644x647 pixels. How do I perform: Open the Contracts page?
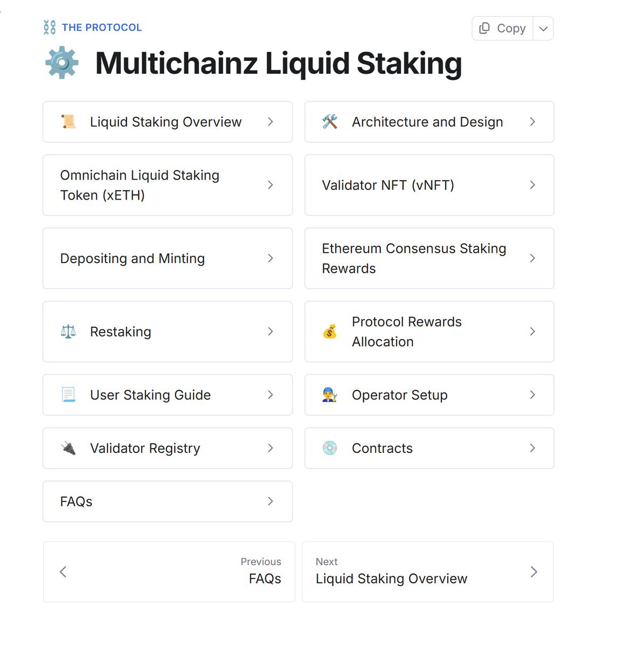(x=430, y=448)
